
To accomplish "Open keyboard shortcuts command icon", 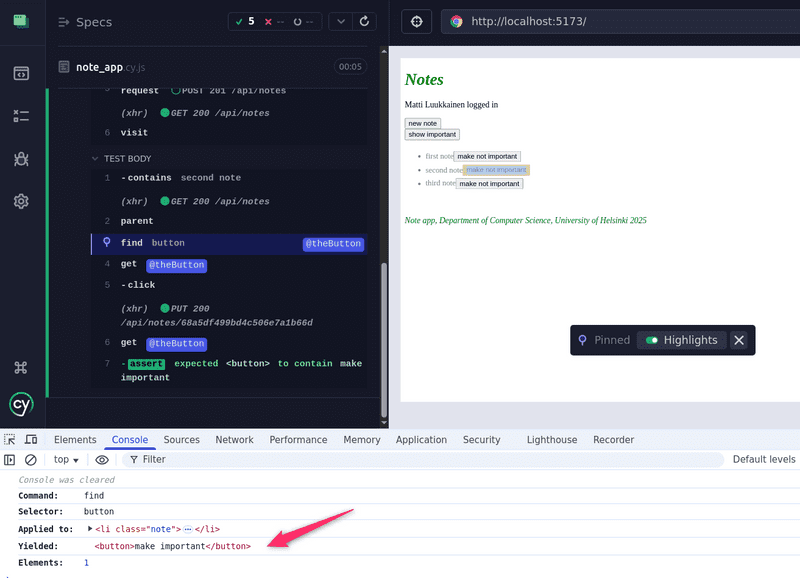I will (21, 367).
